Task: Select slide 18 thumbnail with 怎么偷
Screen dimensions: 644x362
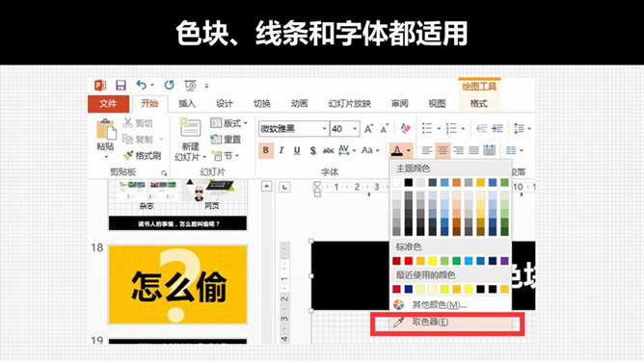Action: [x=177, y=285]
